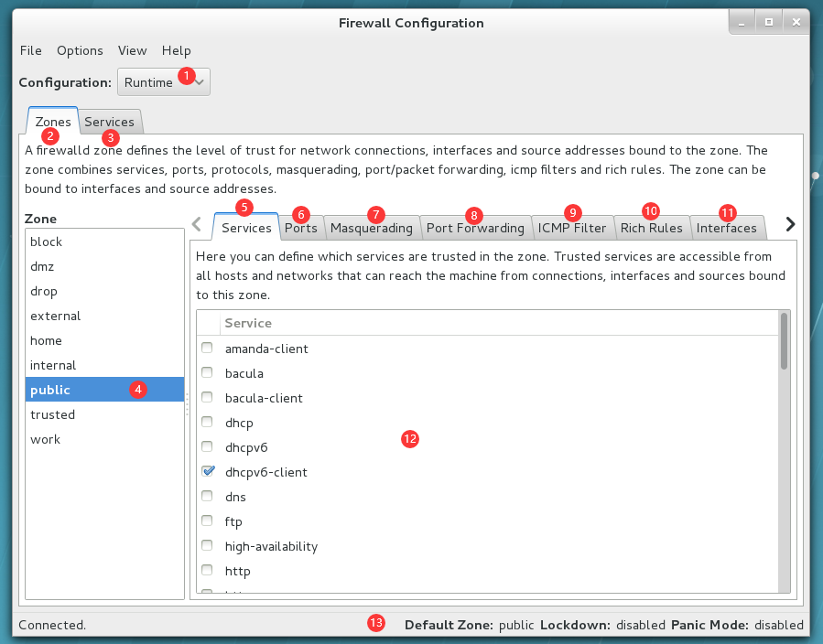Select the work zone

click(x=104, y=439)
